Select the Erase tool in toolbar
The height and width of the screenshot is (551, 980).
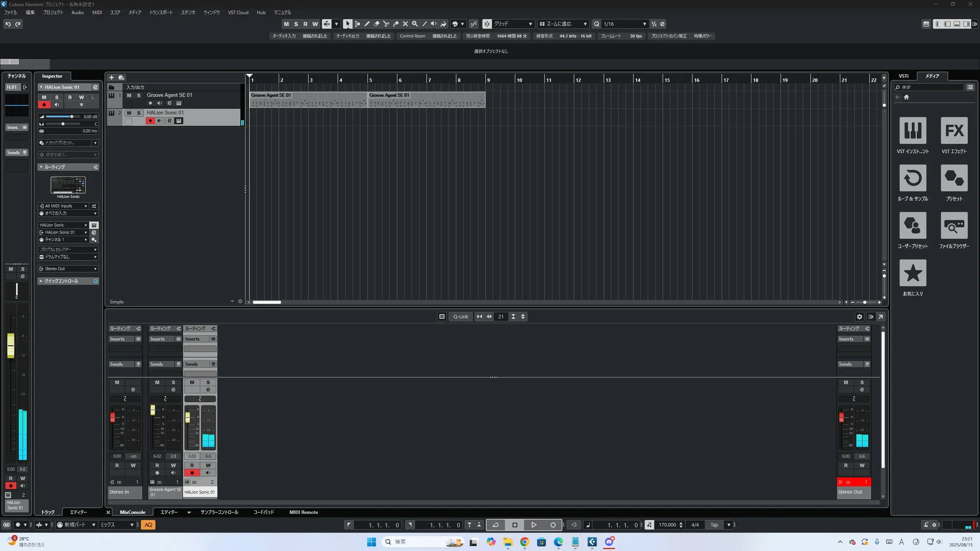(376, 24)
